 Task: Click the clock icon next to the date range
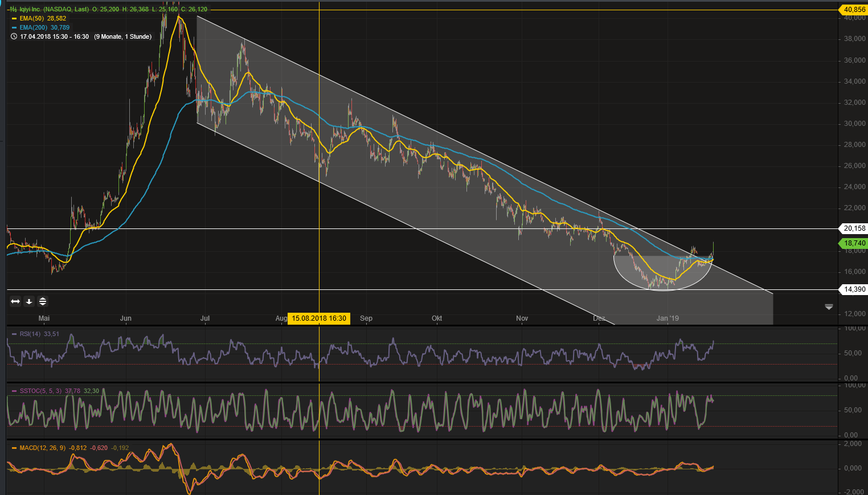(14, 36)
